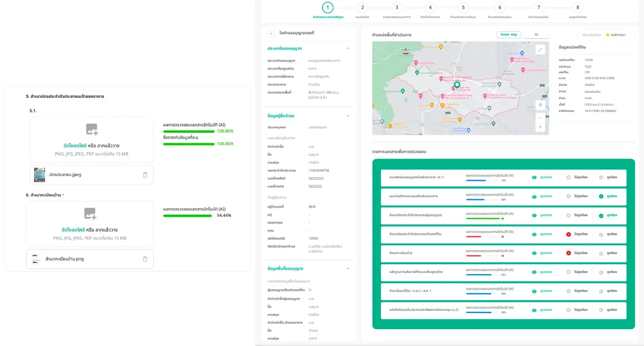Image resolution: width=644 pixels, height=346 pixels.
Task: View document for สำเนาโฉนดที่ดิน row
Action: [x=542, y=291]
